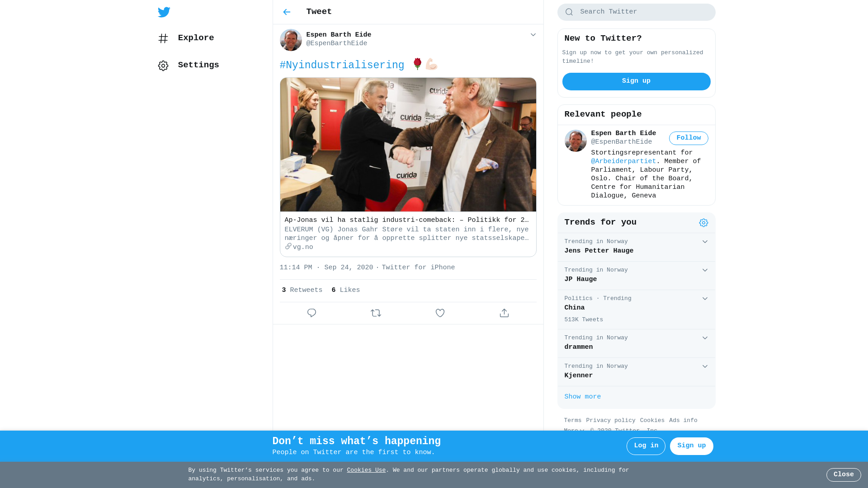This screenshot has width=868, height=488.
Task: Expand options for Jens Petter Hauge trend
Action: [705, 242]
